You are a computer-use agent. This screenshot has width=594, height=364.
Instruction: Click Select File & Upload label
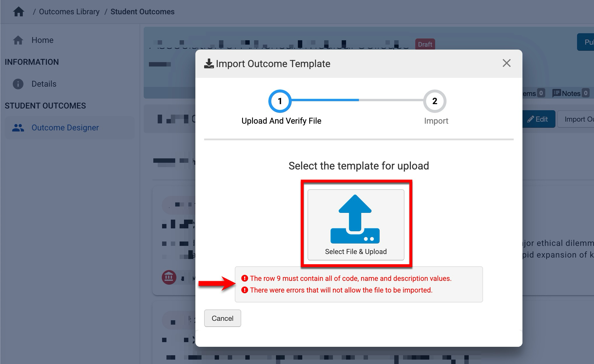[356, 252]
